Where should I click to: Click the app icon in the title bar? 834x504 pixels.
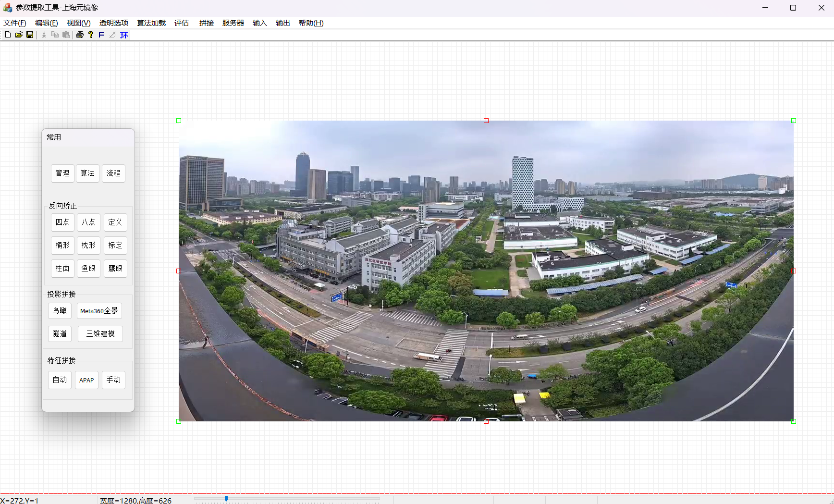pos(8,8)
